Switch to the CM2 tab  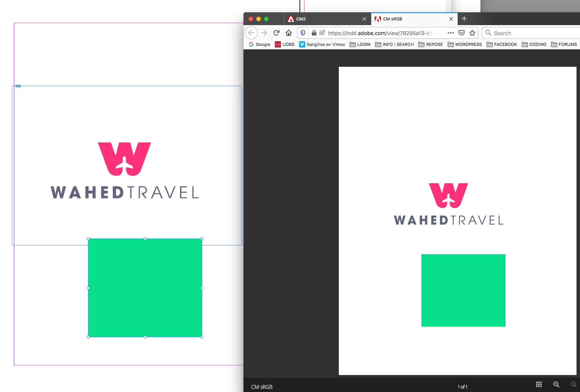click(x=328, y=19)
